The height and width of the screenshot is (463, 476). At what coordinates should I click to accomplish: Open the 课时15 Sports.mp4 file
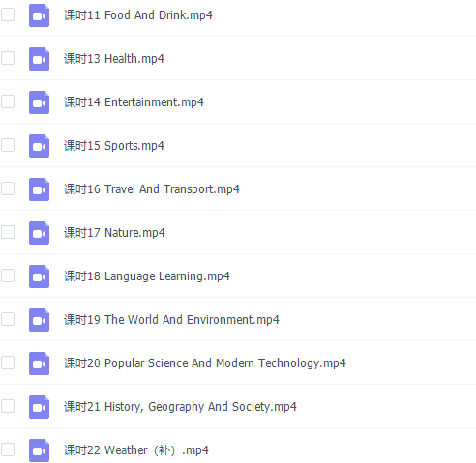click(114, 146)
